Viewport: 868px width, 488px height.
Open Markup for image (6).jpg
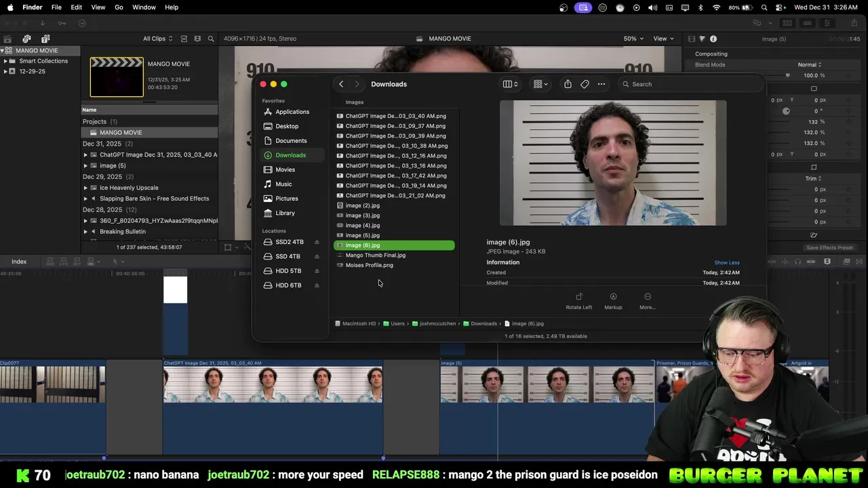click(x=613, y=301)
